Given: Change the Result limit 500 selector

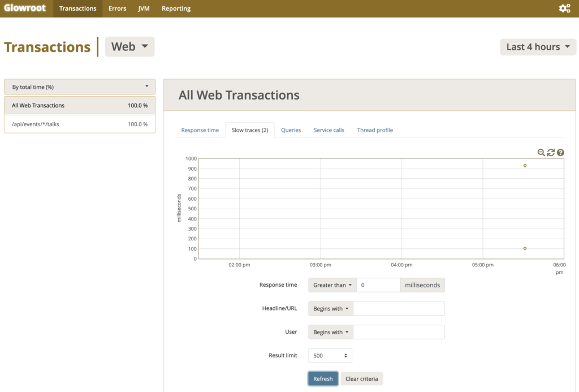Looking at the screenshot, I should click(x=330, y=356).
